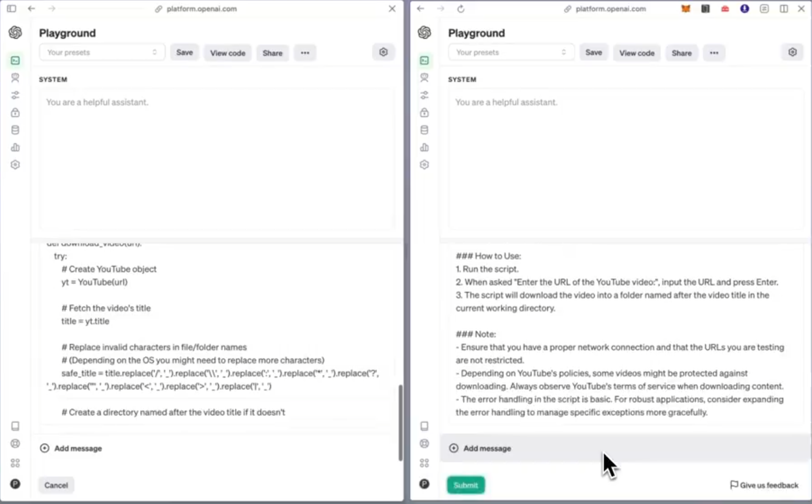Screen dimensions: 812x504
Task: Click the blue circle extension icon
Action: pos(745,8)
